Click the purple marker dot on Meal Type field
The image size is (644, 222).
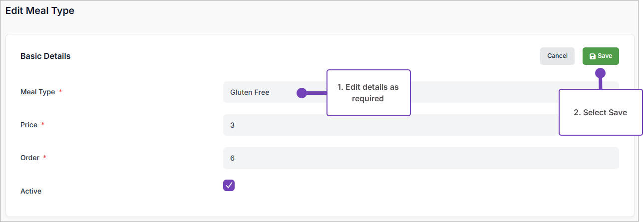click(x=302, y=93)
